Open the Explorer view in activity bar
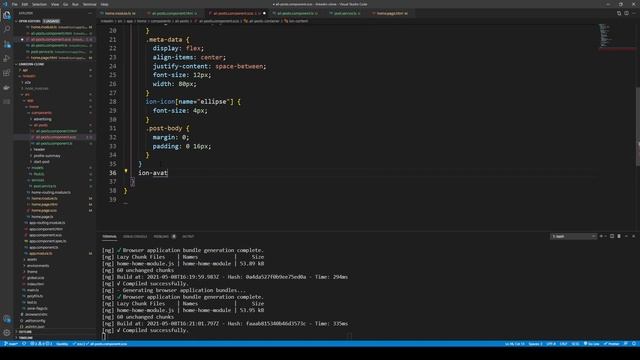Image resolution: width=640 pixels, height=360 pixels. coord(7,16)
